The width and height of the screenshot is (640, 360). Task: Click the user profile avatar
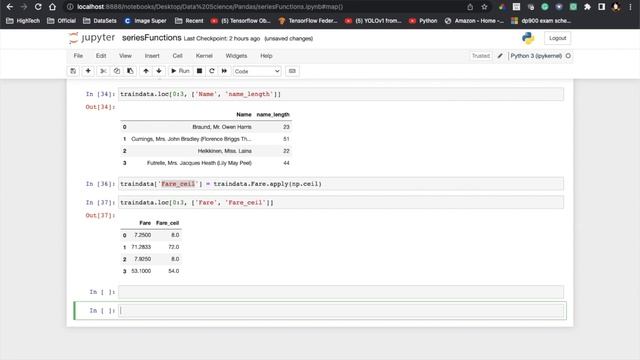616,7
